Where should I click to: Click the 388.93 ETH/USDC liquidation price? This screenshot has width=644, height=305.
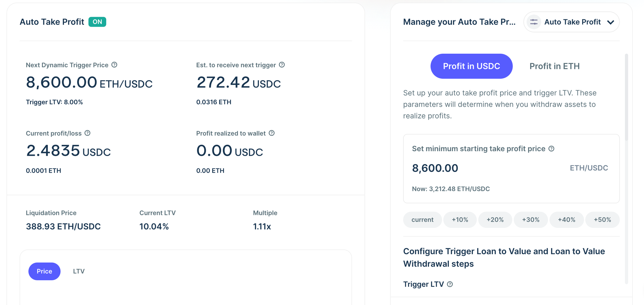[63, 226]
